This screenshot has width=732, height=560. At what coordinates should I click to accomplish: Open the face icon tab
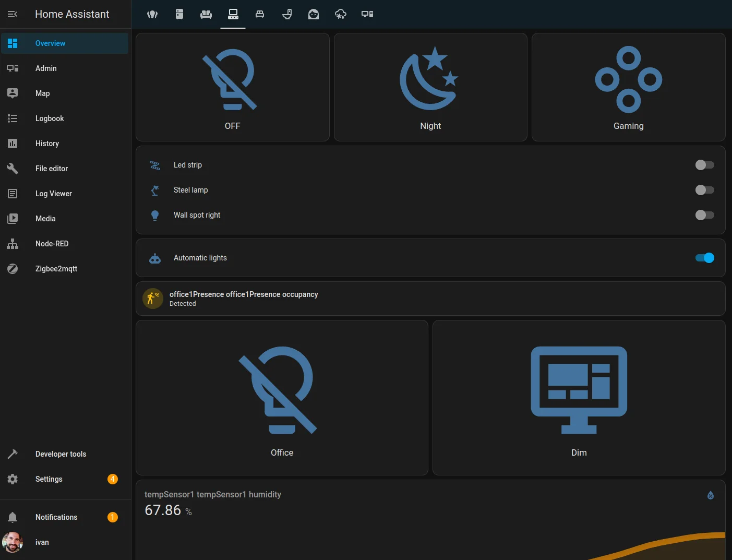tap(314, 14)
